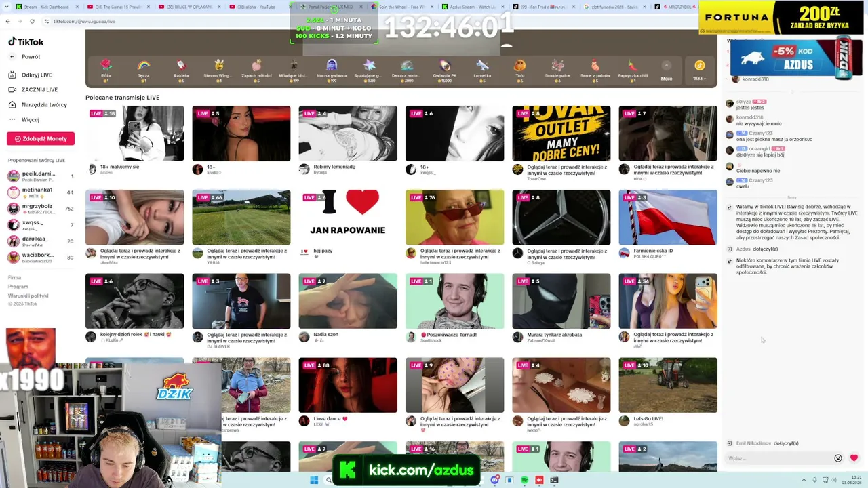
Task: Open the 'Lets Go LIVE!' tractor stream
Action: click(x=668, y=386)
